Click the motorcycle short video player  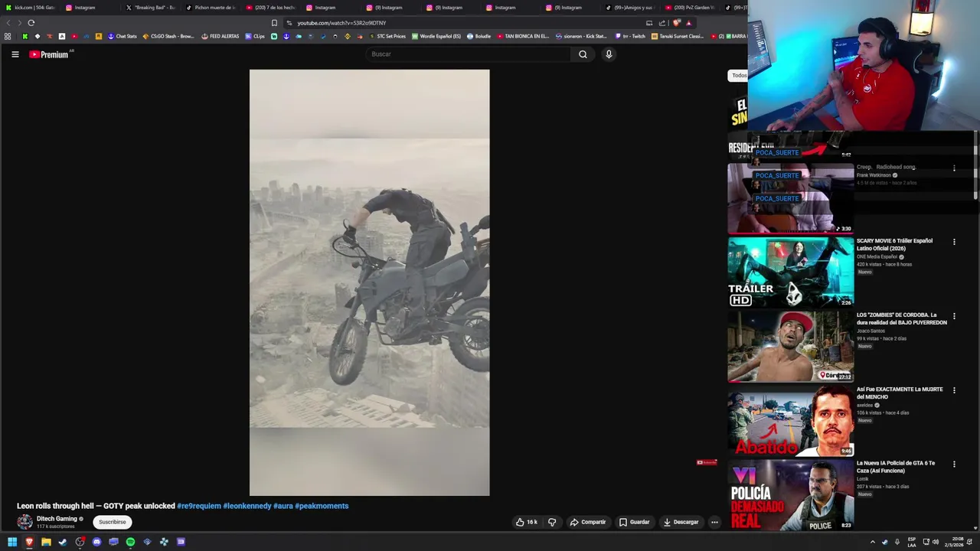coord(369,283)
